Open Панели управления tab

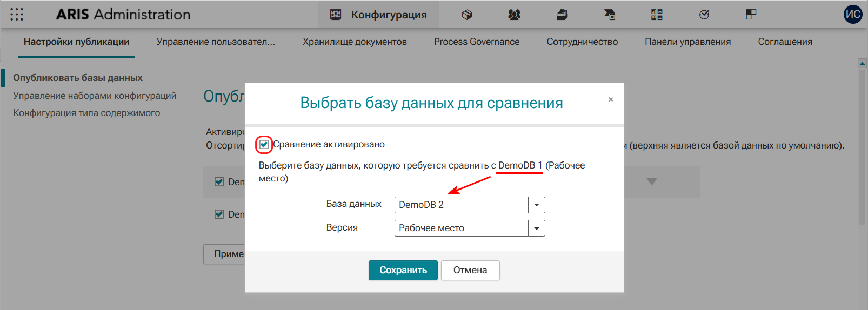(x=687, y=42)
